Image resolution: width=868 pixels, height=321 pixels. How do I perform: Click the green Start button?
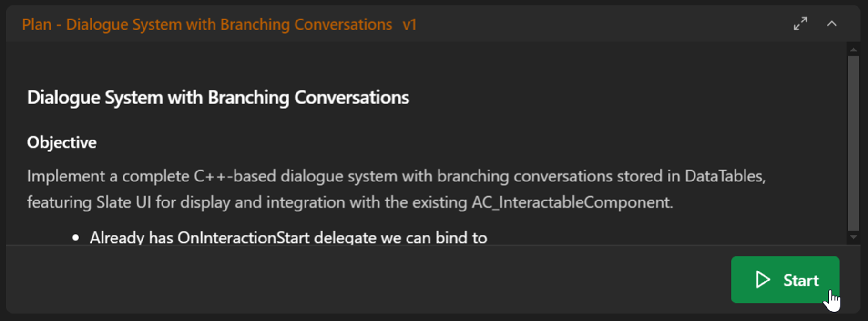point(785,280)
